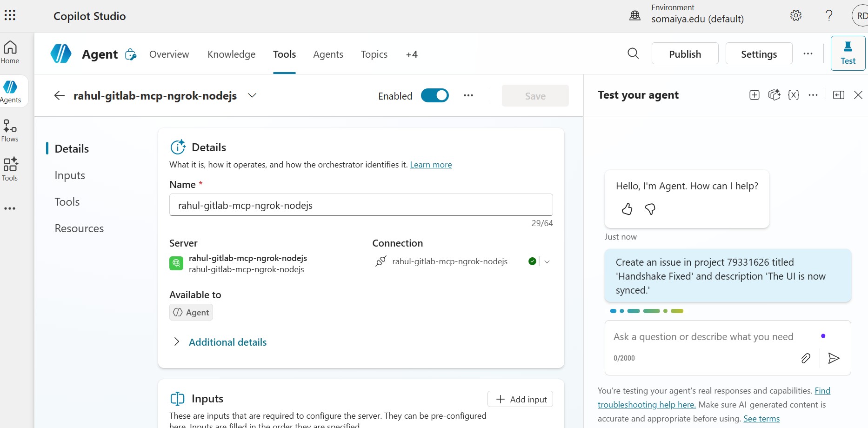
Task: Open the See terms link
Action: pos(761,419)
